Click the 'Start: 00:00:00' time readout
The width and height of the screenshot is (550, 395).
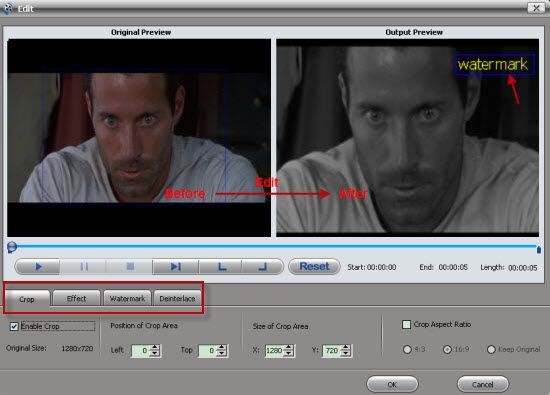pos(372,267)
